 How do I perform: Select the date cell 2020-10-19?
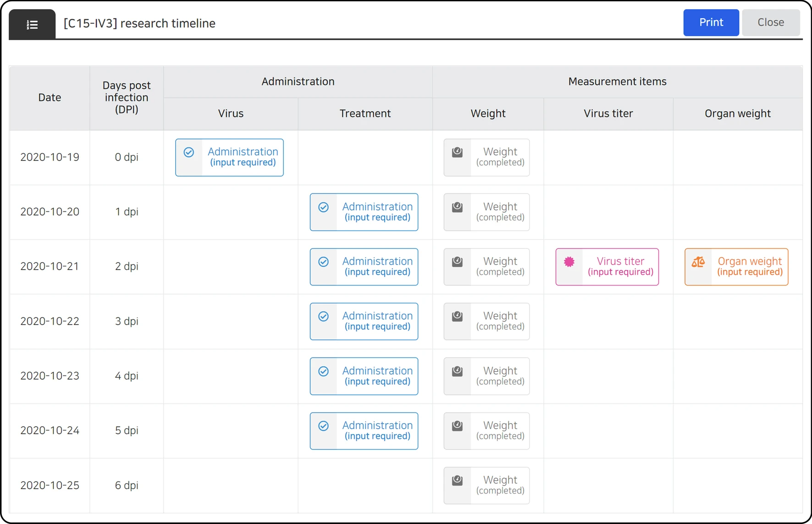pos(50,157)
